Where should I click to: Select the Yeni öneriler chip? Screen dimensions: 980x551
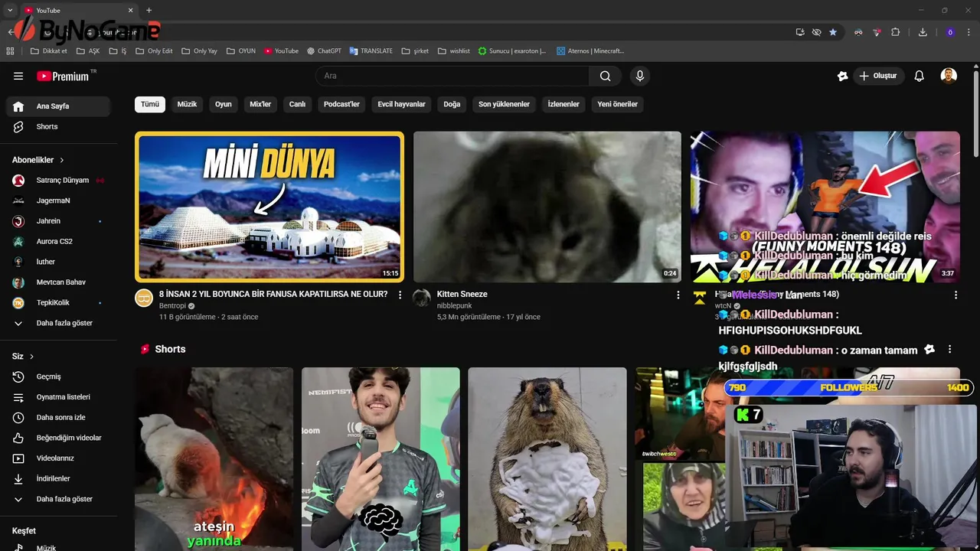[x=617, y=104]
